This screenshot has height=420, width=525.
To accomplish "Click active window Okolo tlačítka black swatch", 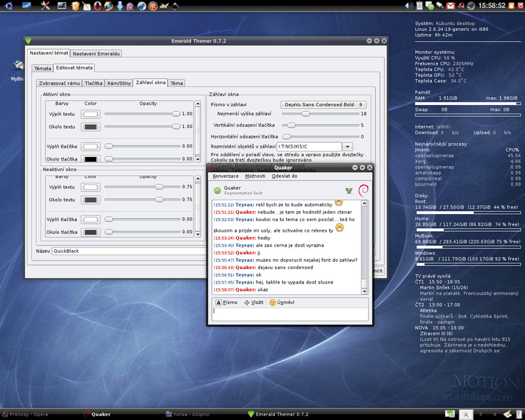I will point(91,159).
